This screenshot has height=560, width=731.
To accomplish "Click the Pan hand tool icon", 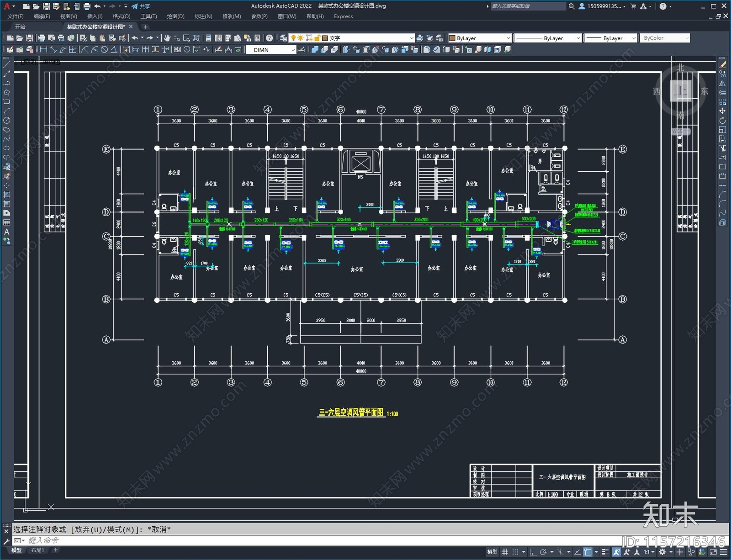I will point(167,38).
